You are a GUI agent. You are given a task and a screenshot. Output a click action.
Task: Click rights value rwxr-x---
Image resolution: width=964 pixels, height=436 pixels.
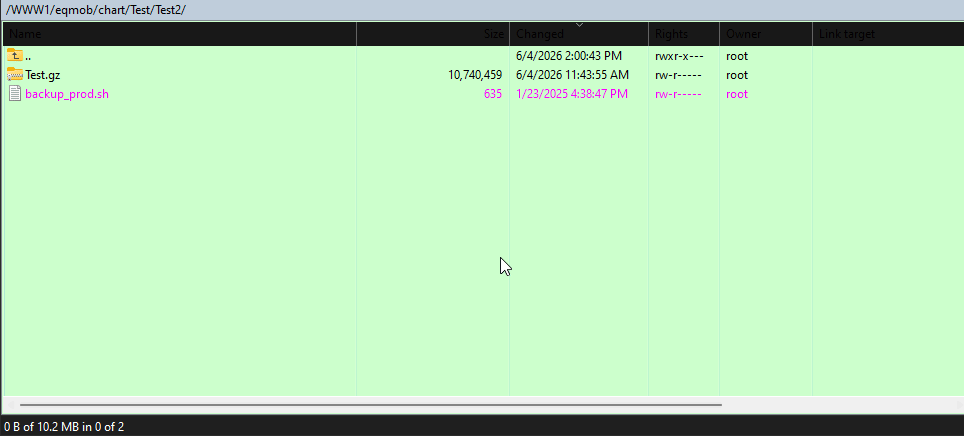coord(679,56)
